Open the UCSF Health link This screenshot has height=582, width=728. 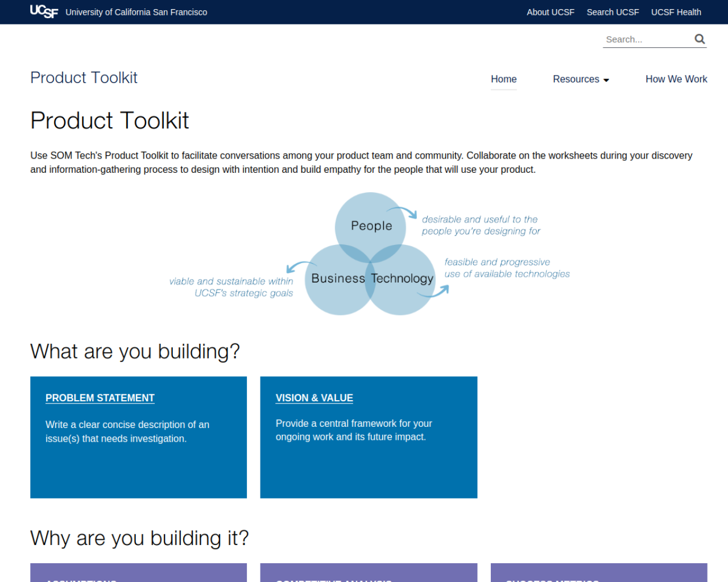[676, 12]
